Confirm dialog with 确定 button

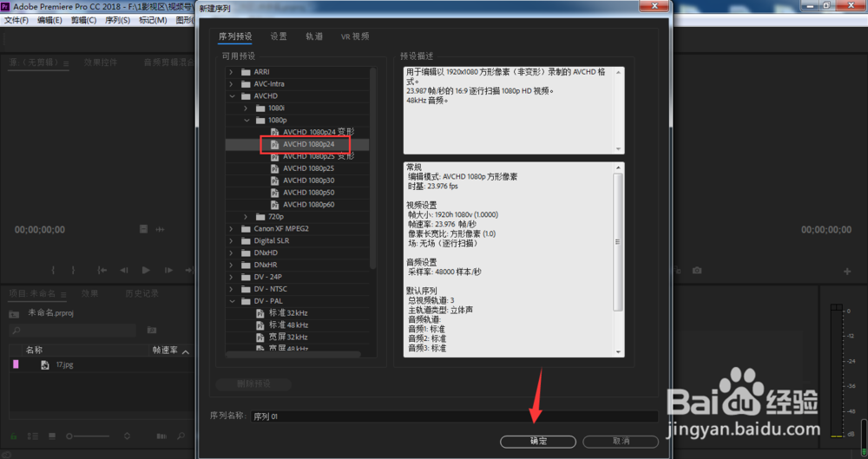coord(538,442)
